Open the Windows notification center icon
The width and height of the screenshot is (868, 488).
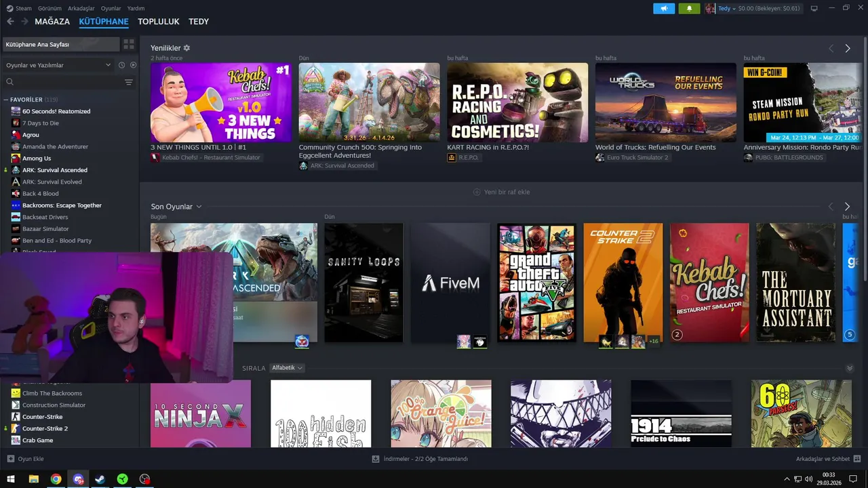click(x=853, y=479)
